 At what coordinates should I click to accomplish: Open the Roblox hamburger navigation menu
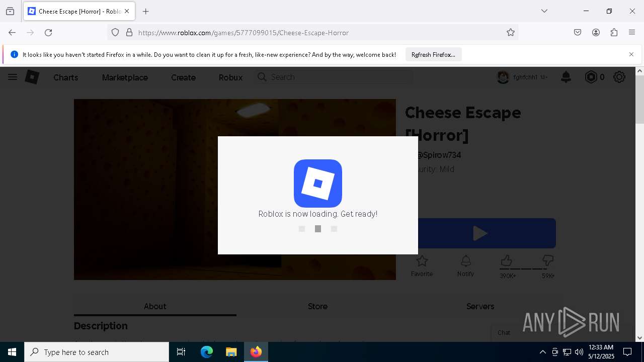click(13, 77)
